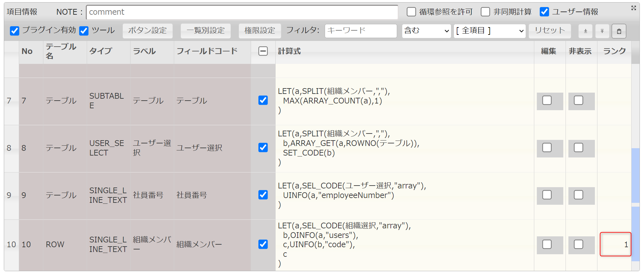This screenshot has width=644, height=275.
Task: Click the USER_SELECT type cell
Action: pyautogui.click(x=108, y=148)
